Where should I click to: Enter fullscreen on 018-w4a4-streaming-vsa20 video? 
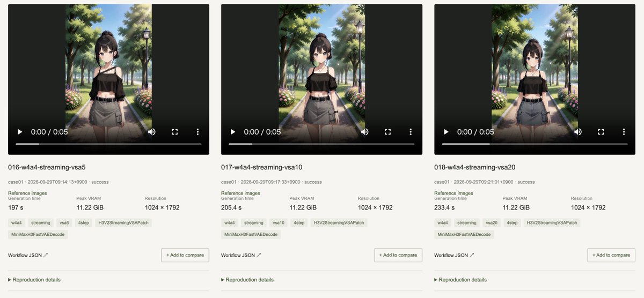pyautogui.click(x=601, y=132)
